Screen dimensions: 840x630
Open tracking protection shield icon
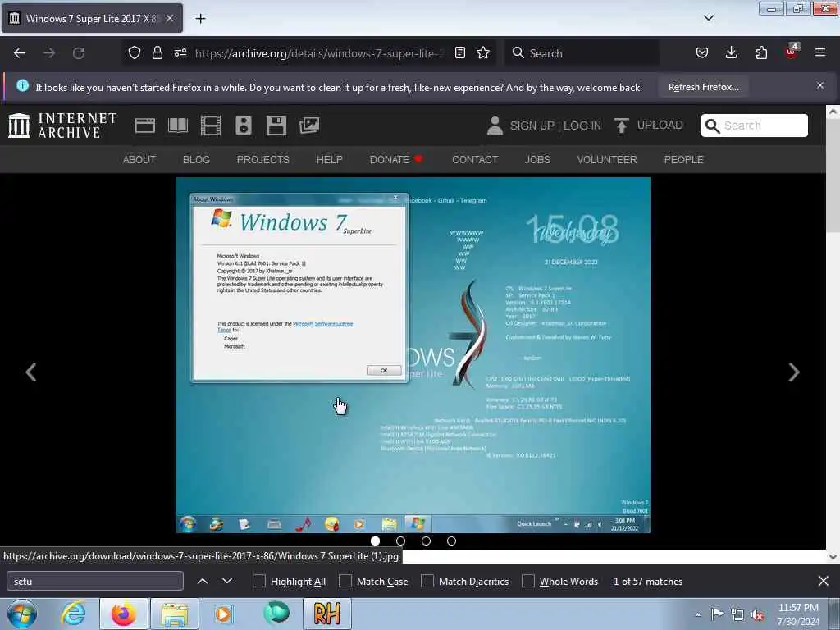[x=135, y=53]
